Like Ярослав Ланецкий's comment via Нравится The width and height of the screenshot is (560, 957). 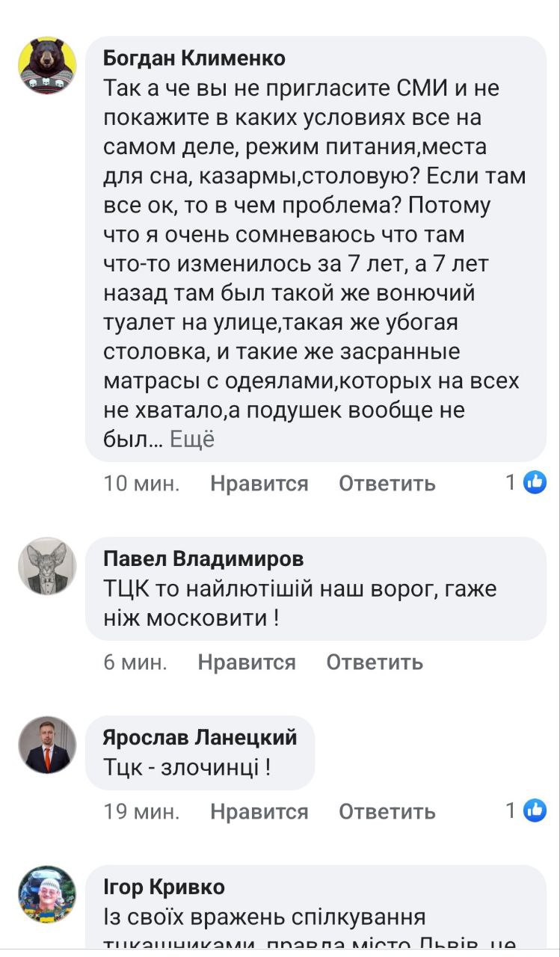pyautogui.click(x=259, y=811)
